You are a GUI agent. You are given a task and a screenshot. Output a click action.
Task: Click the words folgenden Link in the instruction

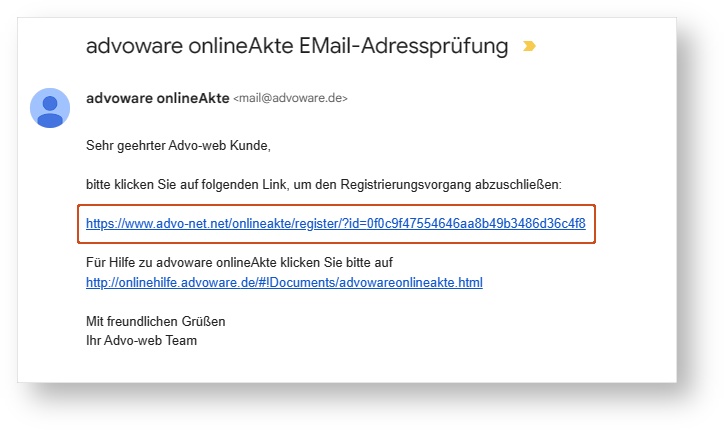[244, 185]
